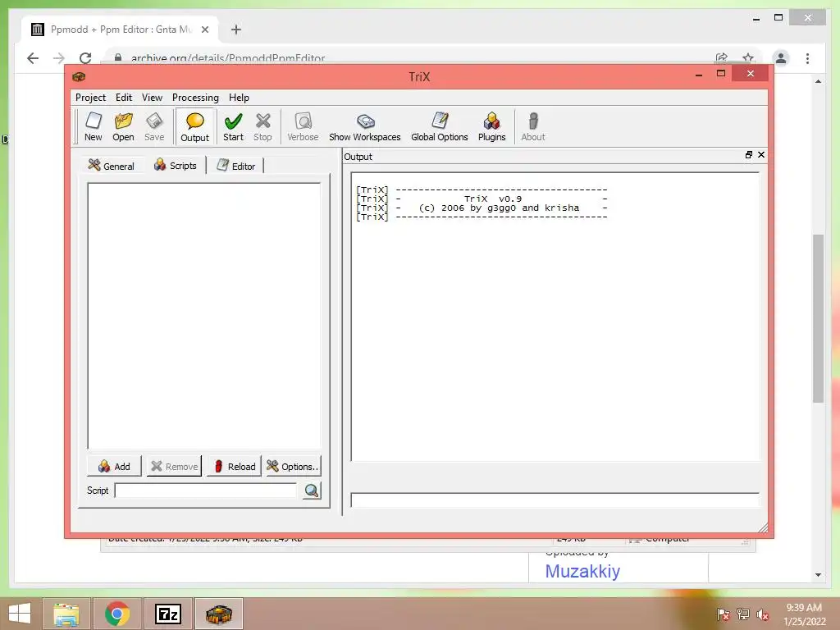
Task: Click into the Script path input field
Action: pyautogui.click(x=206, y=491)
